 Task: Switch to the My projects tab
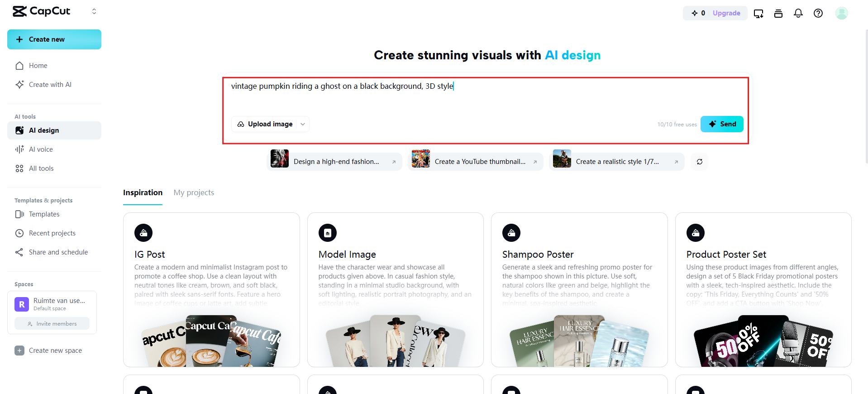pos(194,192)
